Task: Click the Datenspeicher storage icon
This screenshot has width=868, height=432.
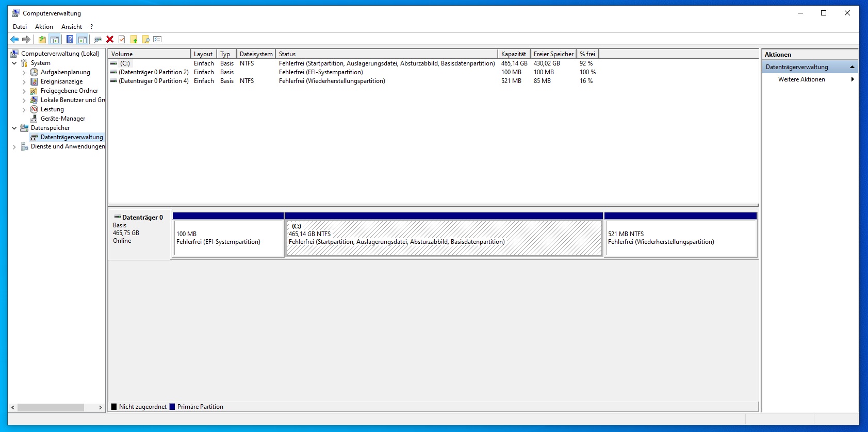Action: (24, 128)
